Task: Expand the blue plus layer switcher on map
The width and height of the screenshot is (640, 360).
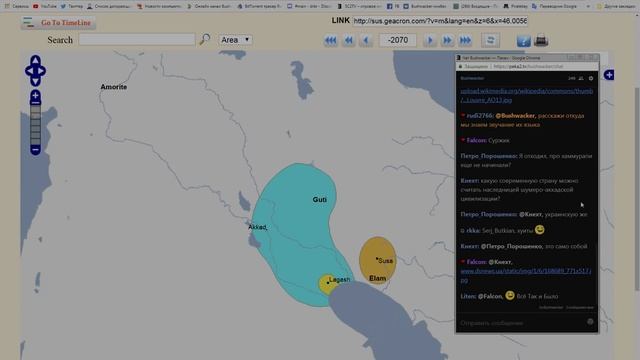Action: coord(609,75)
